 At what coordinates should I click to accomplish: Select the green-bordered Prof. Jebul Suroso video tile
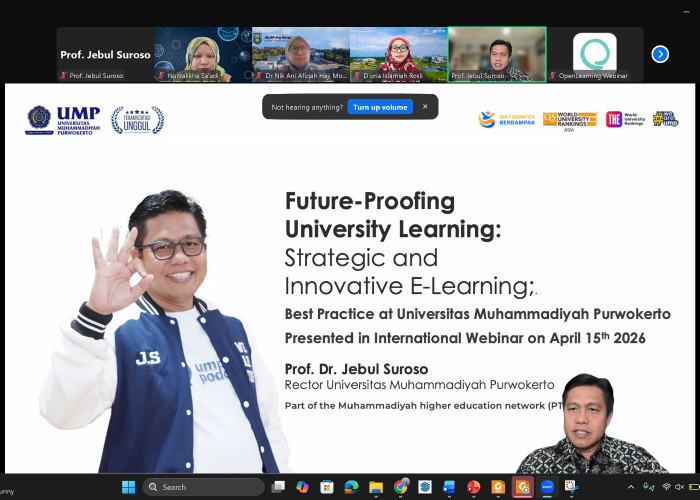[497, 54]
